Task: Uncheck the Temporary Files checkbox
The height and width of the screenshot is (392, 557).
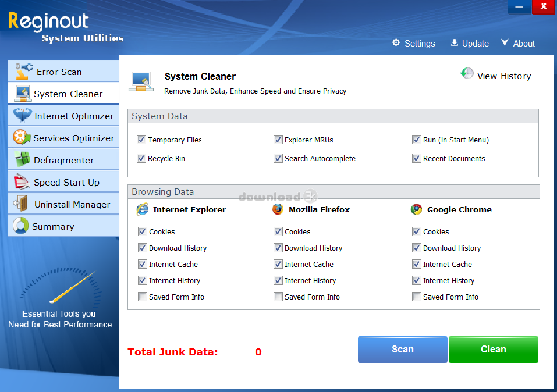Action: pyautogui.click(x=141, y=140)
